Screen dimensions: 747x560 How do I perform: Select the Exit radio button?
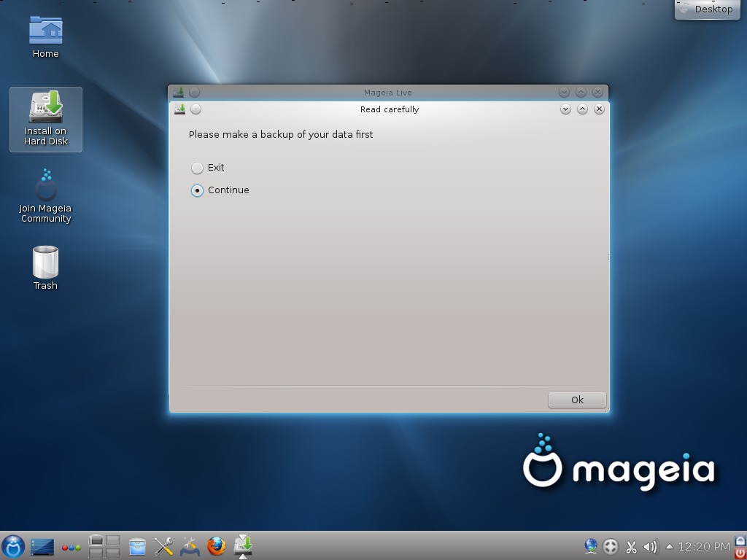(x=197, y=168)
